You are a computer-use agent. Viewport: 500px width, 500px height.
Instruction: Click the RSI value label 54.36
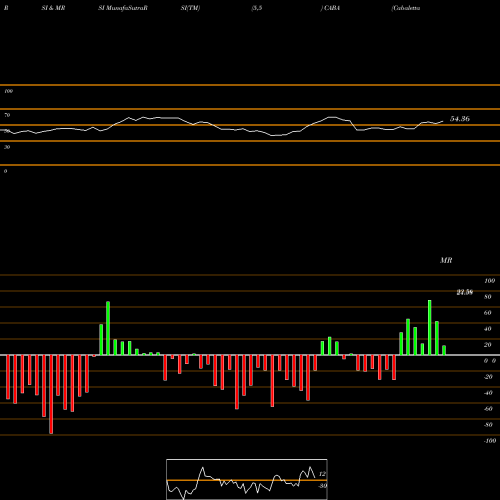[460, 119]
